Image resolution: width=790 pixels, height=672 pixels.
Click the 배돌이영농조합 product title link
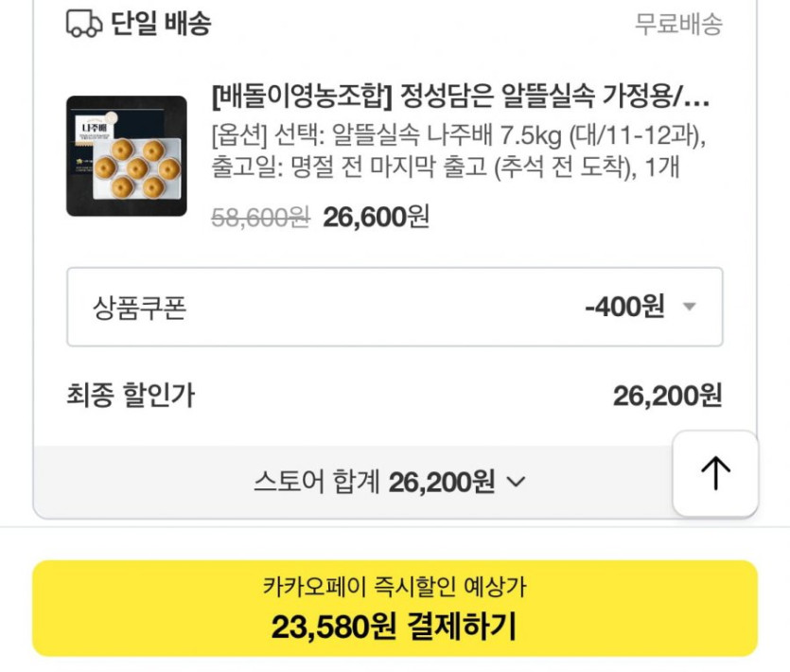(x=460, y=97)
